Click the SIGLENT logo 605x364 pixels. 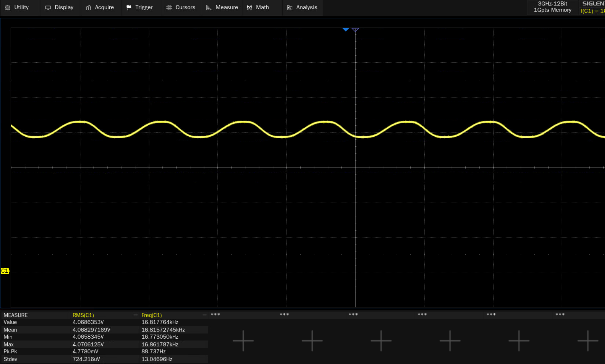pos(593,4)
